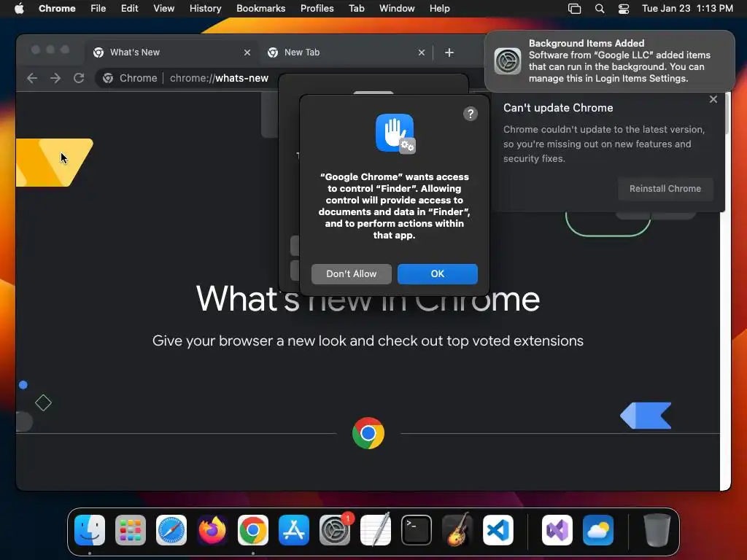The image size is (747, 560).
Task: Click OK in the Finder access dialog
Action: click(x=438, y=274)
